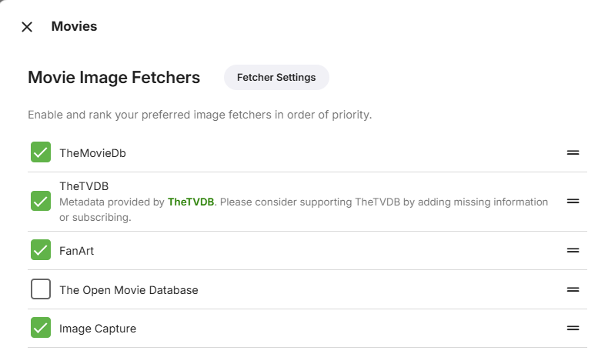Click the Movies dialog title
Screen dimensions: 608x364
(x=74, y=27)
